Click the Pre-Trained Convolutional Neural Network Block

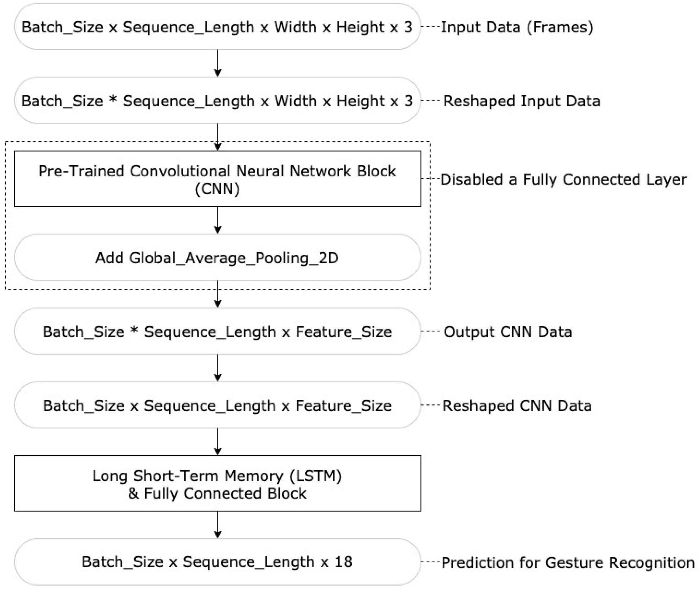[217, 179]
